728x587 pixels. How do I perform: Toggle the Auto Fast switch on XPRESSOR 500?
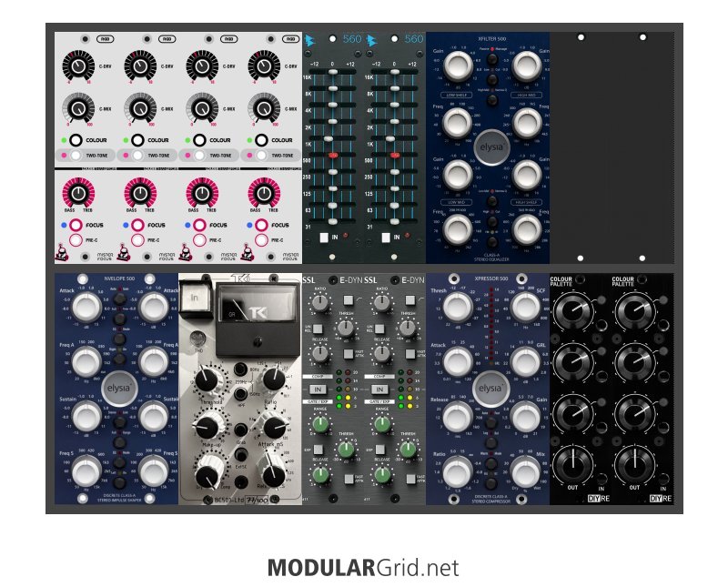(x=491, y=422)
